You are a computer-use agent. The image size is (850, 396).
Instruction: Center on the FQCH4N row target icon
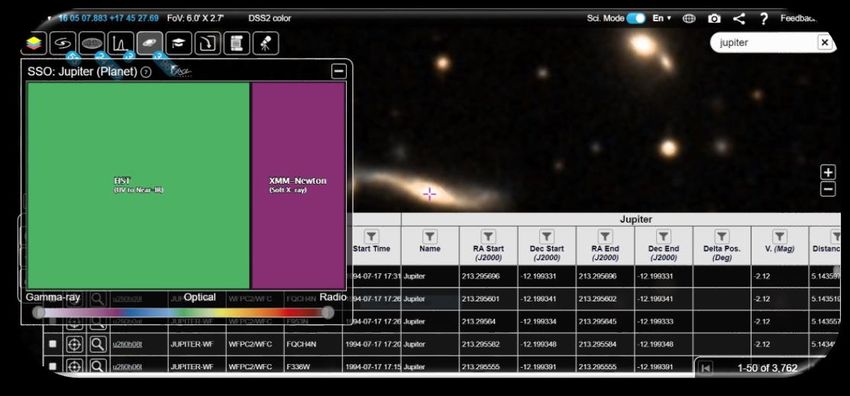(74, 344)
